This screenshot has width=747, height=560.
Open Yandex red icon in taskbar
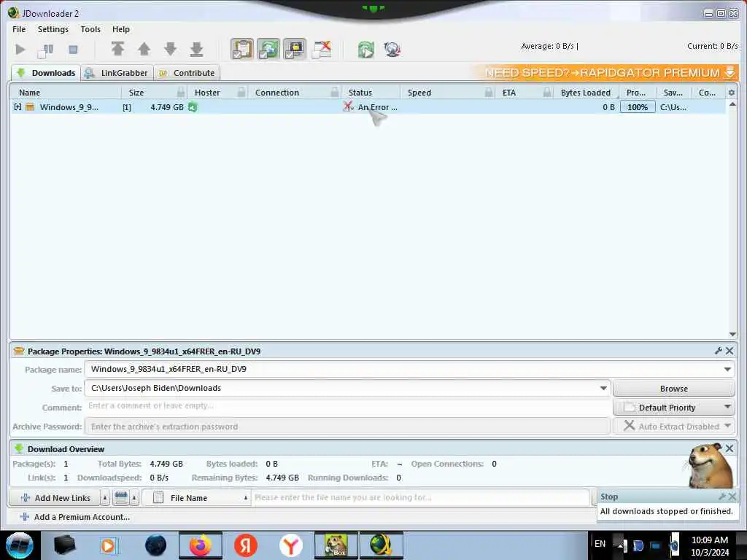point(246,545)
